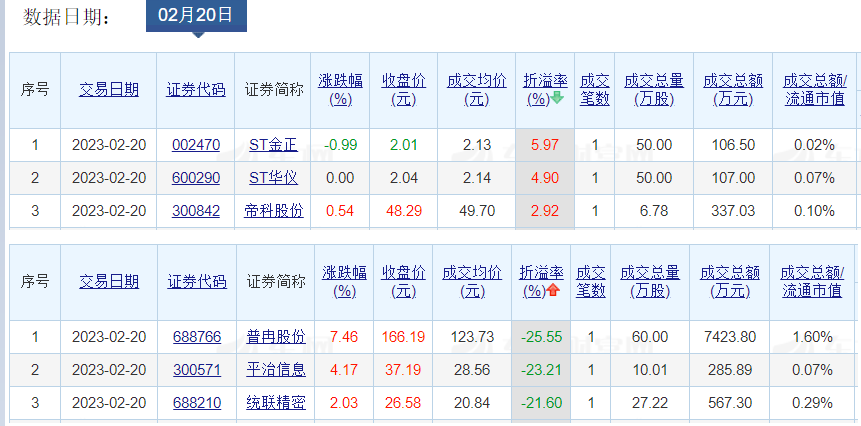Open the 普冉股份 stock name link
Image resolution: width=861 pixels, height=426 pixels.
tap(276, 337)
